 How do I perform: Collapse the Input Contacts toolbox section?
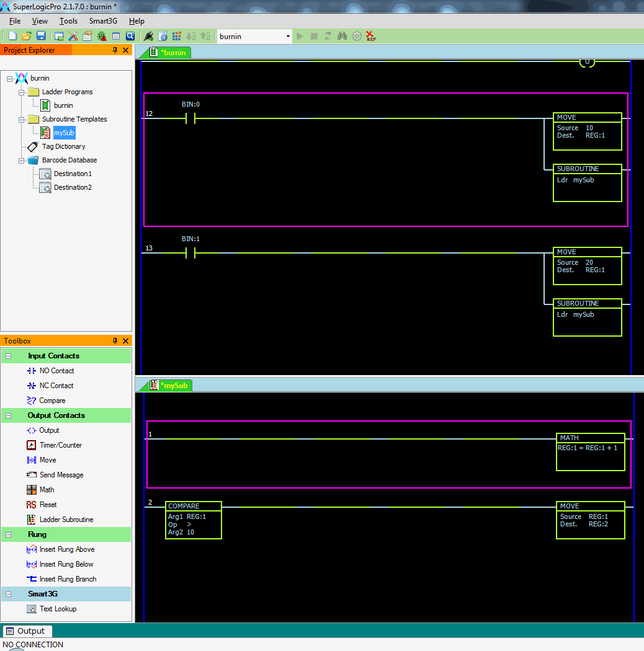coord(9,356)
